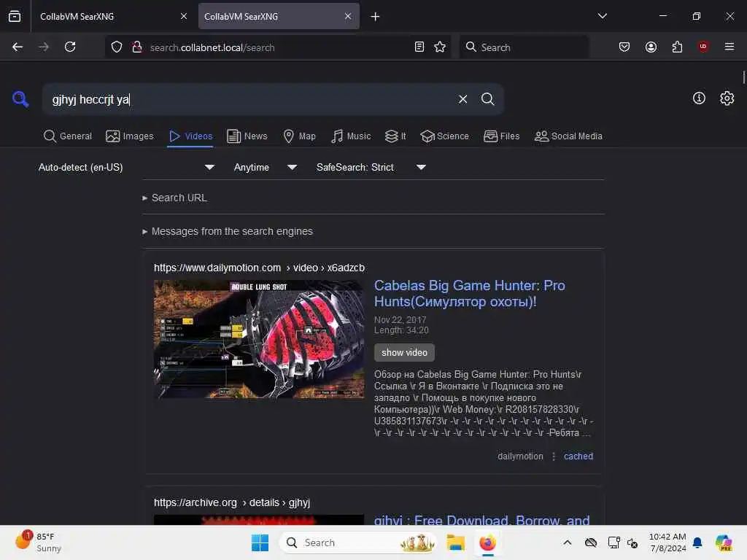
Task: Click the network display tray icon
Action: pyautogui.click(x=614, y=542)
